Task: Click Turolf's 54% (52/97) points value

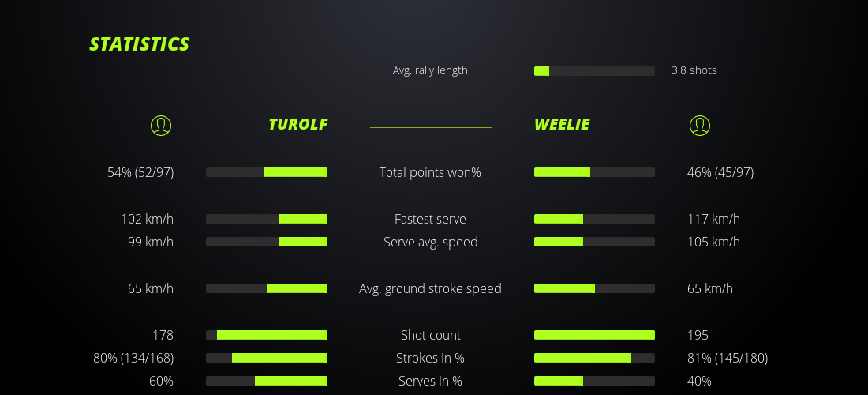Action: 140,172
